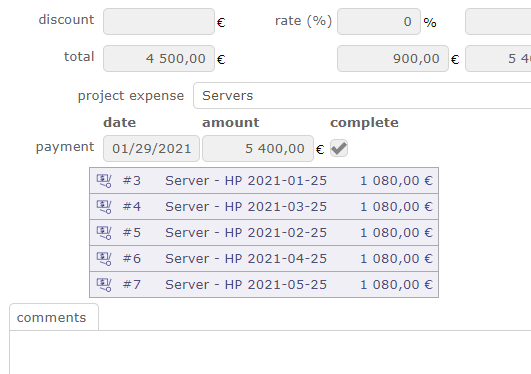This screenshot has width=531, height=374.
Task: Click the #5 expense id
Action: pos(132,233)
